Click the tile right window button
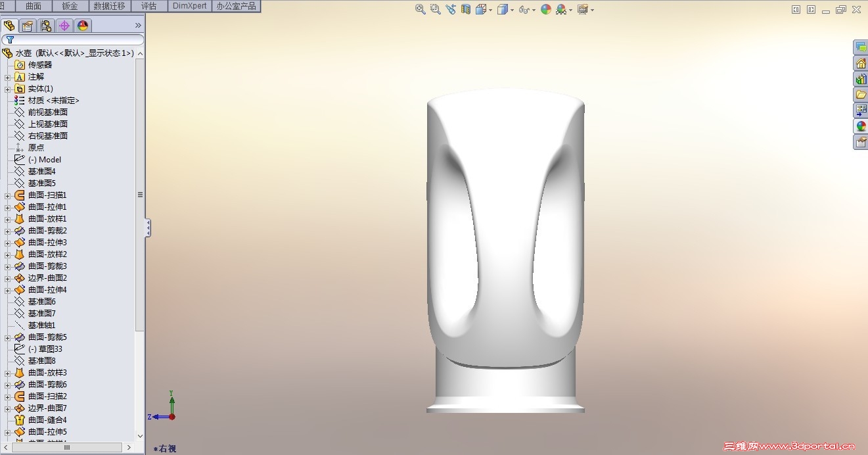This screenshot has width=868, height=455. point(811,9)
